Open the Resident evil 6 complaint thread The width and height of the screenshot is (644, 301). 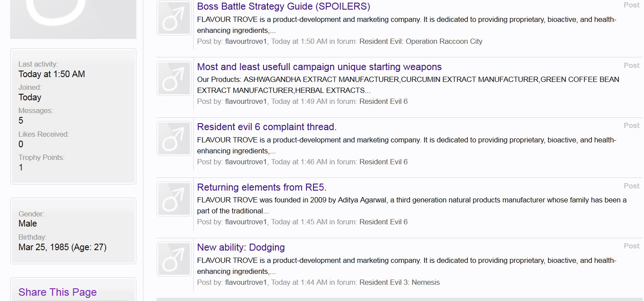(267, 127)
